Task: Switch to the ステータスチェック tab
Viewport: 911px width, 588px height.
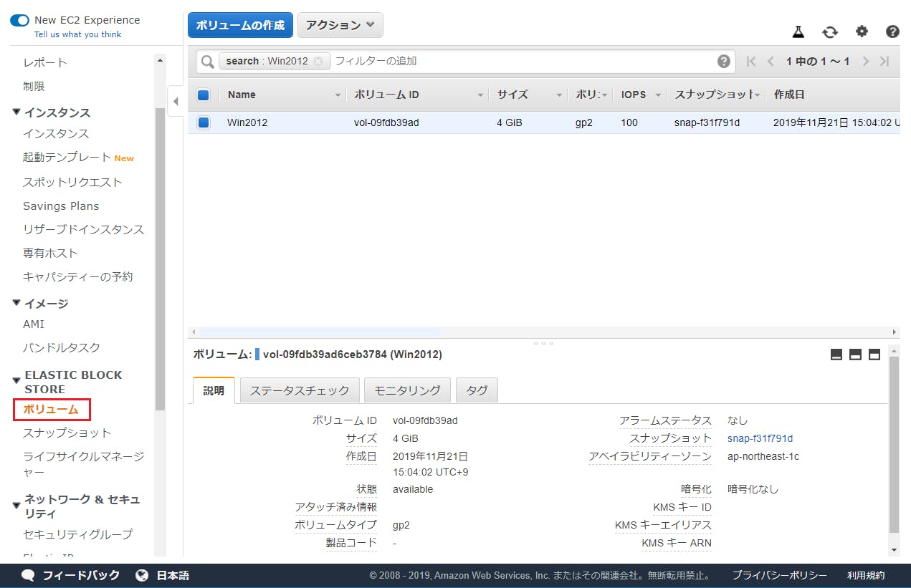Action: pos(300,390)
